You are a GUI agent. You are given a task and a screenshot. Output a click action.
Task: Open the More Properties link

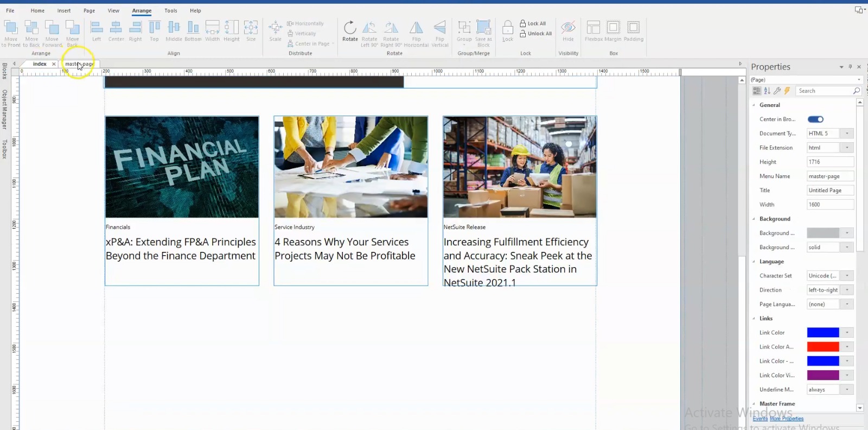(787, 419)
